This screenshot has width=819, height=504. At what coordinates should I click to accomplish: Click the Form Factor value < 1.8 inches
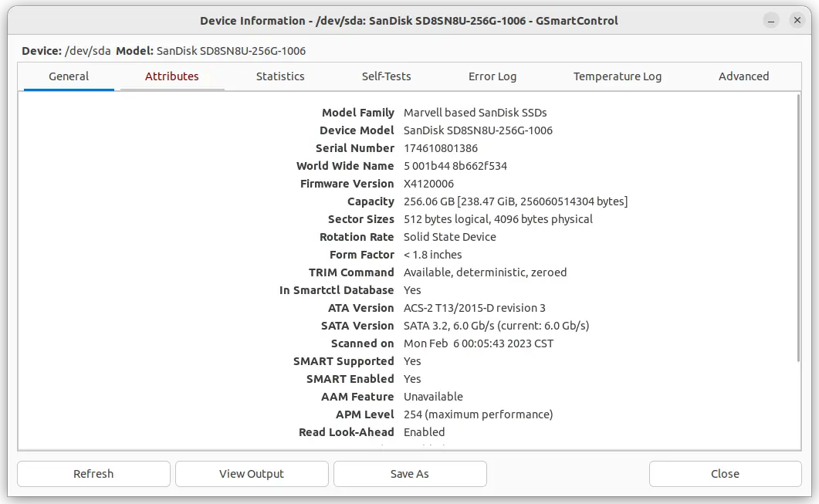[x=433, y=255]
